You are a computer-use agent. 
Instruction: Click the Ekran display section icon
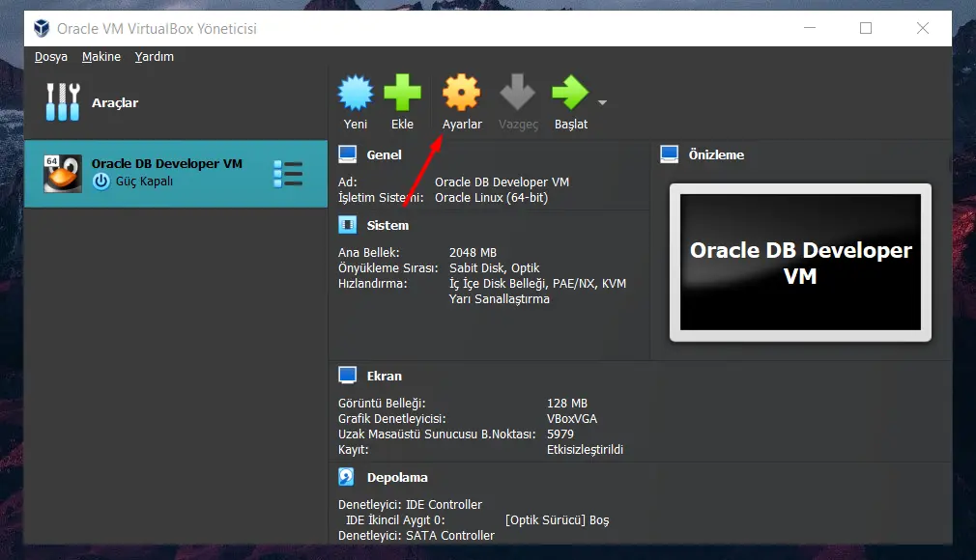click(347, 376)
